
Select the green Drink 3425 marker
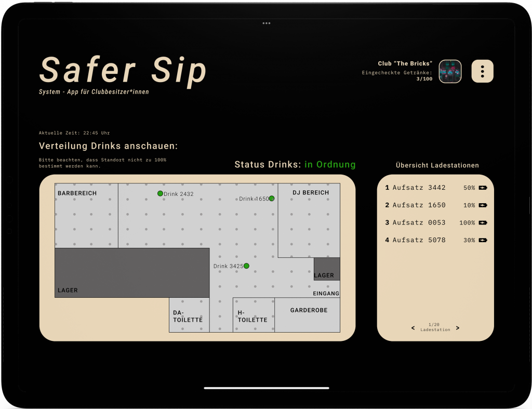pyautogui.click(x=246, y=266)
